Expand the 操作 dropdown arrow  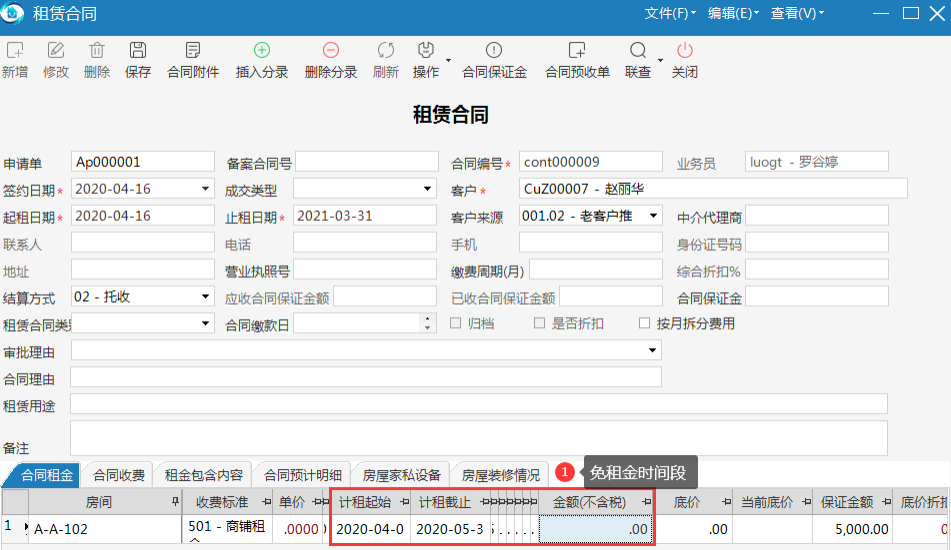pos(448,60)
